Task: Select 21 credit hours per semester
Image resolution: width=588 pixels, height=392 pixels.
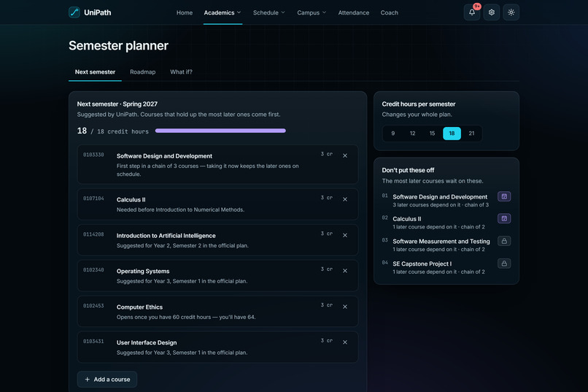Action: pyautogui.click(x=471, y=134)
